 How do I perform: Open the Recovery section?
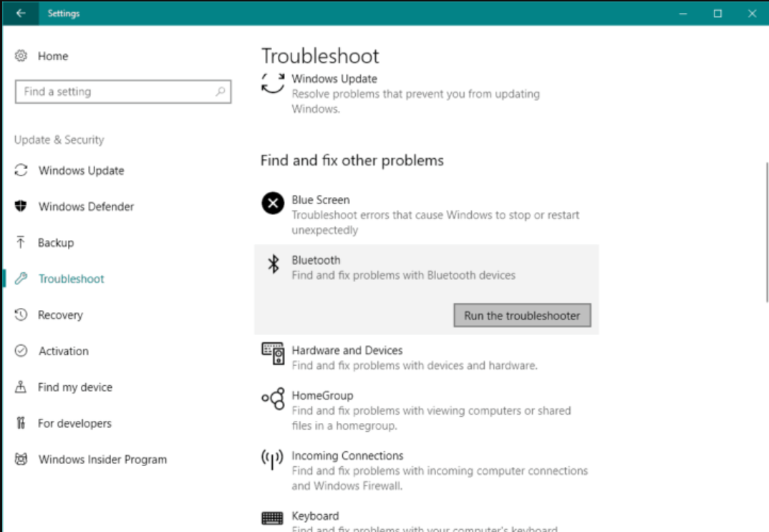coord(60,315)
